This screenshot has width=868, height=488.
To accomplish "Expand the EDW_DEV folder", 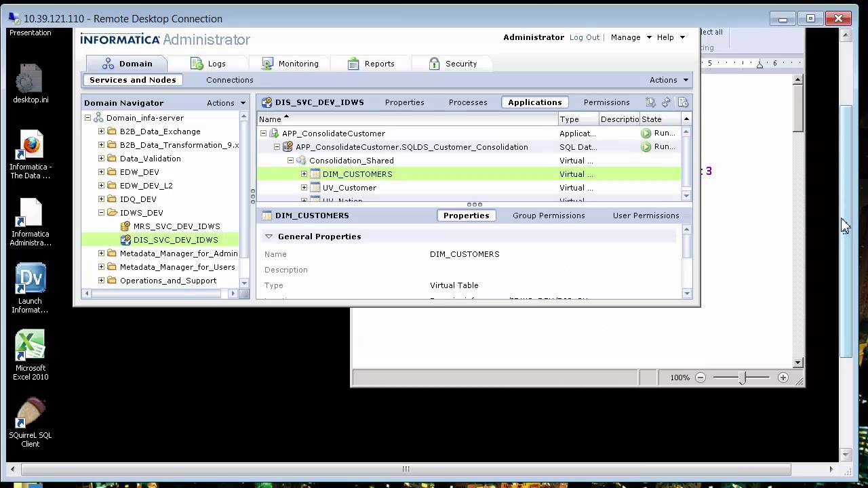I will (x=101, y=172).
